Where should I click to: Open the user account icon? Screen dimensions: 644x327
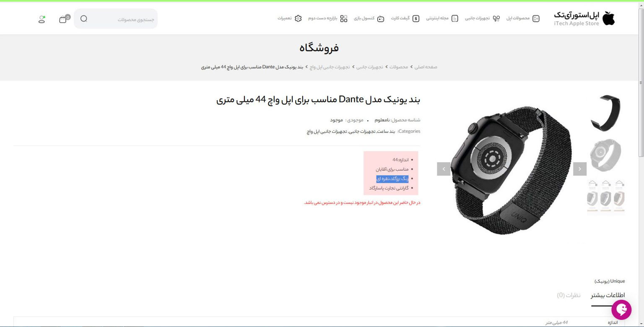(x=42, y=19)
